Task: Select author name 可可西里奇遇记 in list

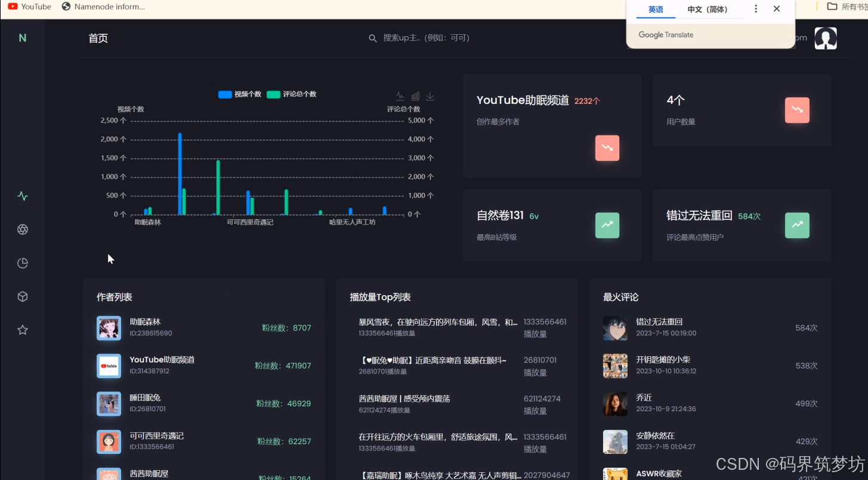Action: point(157,436)
